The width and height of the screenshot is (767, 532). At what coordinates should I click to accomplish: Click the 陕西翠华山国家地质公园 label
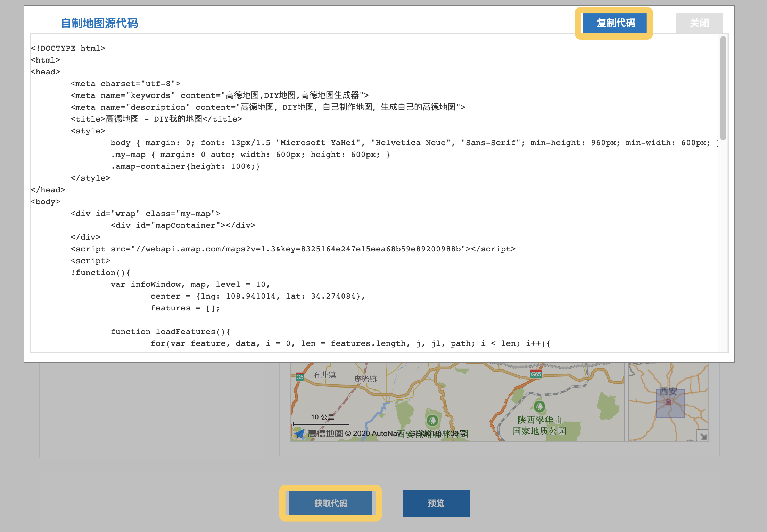[539, 425]
